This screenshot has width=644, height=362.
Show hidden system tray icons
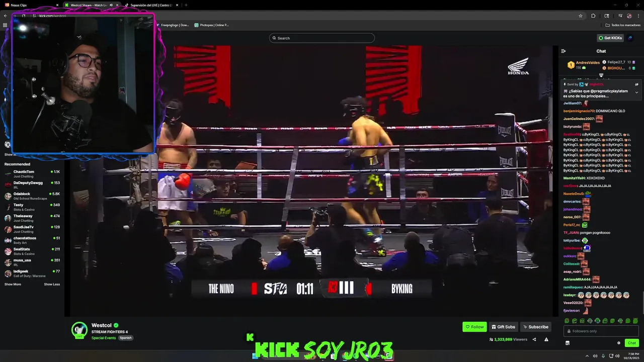coord(587,356)
